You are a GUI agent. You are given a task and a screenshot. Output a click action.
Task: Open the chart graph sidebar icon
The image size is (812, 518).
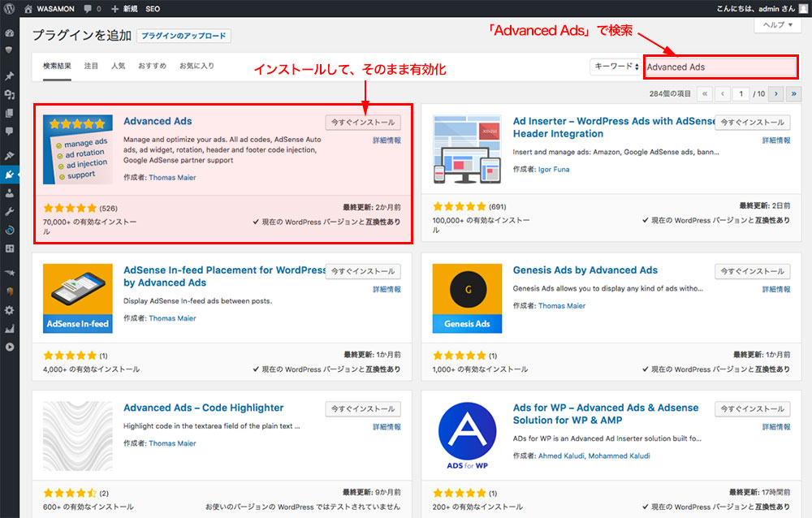click(x=9, y=328)
